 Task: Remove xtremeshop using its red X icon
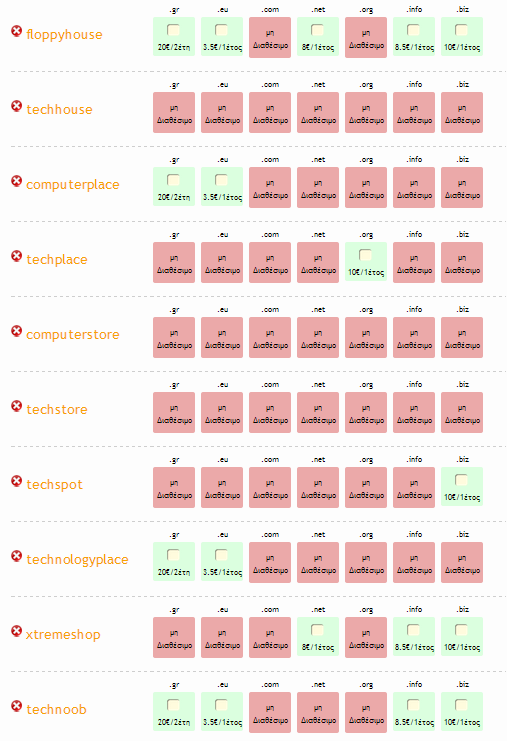pyautogui.click(x=17, y=631)
